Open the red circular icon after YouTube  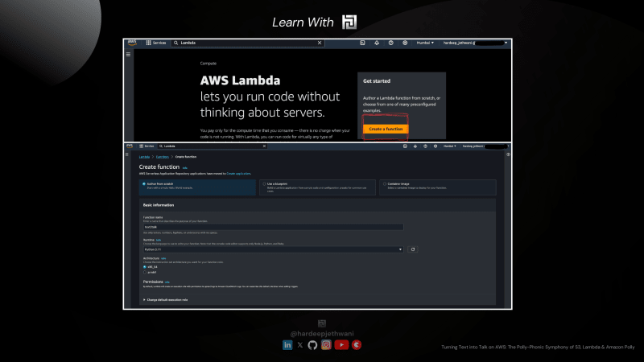point(357,345)
